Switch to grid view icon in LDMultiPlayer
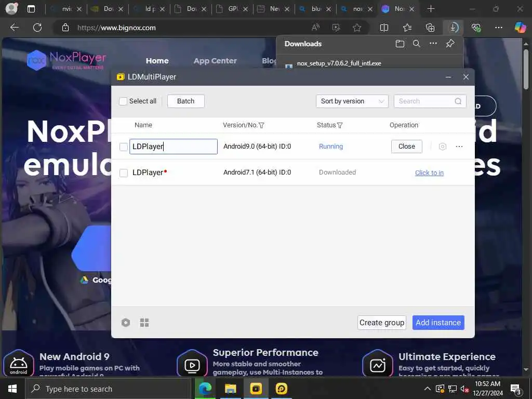The width and height of the screenshot is (532, 399). [144, 323]
